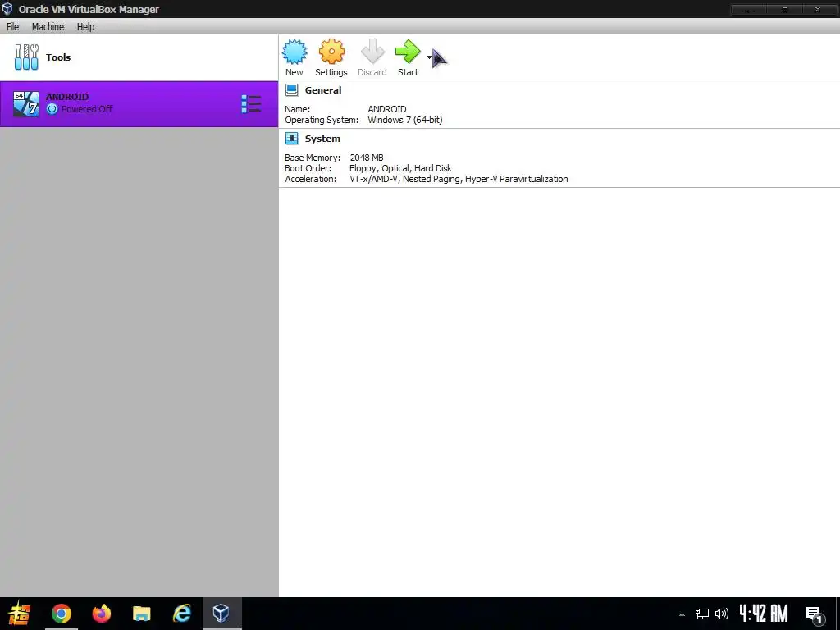Click the Floppy, Optical, Hard Disk value
The image size is (840, 630).
[400, 168]
